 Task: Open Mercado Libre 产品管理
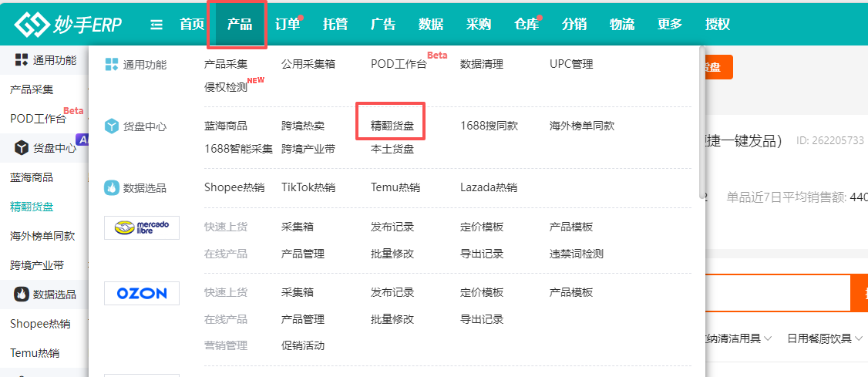click(303, 254)
